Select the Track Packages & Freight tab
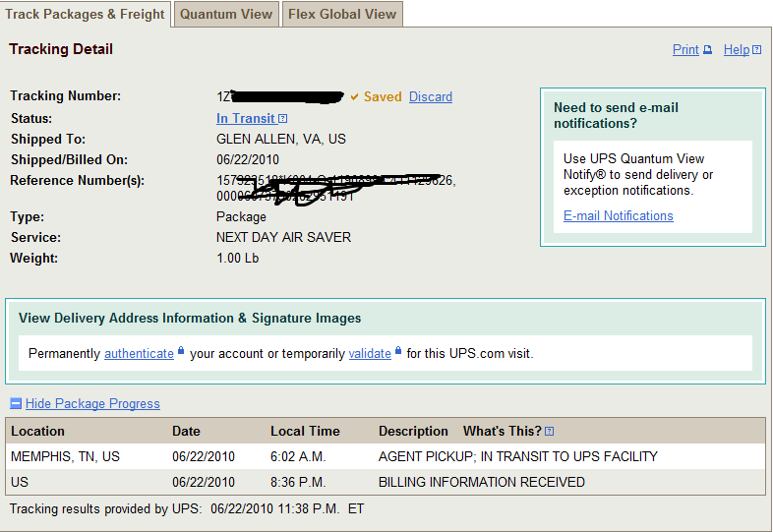Viewport: 773px width, 532px height. (85, 15)
